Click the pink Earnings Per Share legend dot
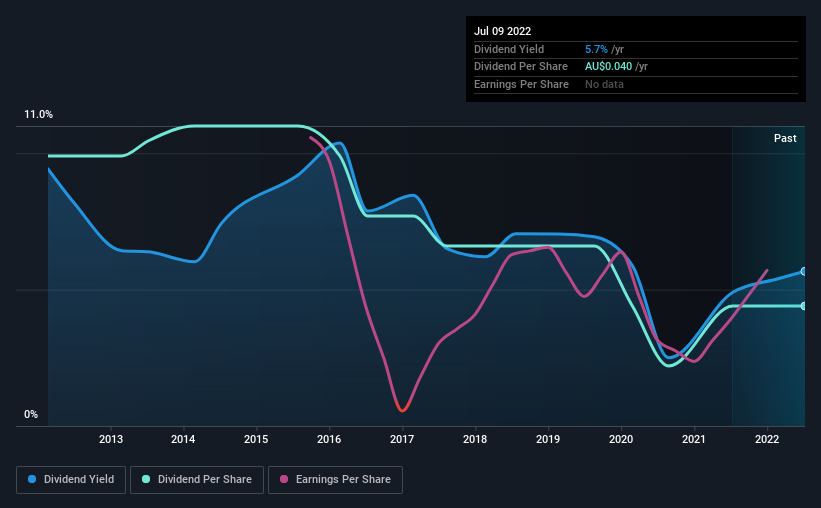The width and height of the screenshot is (821, 508). coord(284,479)
